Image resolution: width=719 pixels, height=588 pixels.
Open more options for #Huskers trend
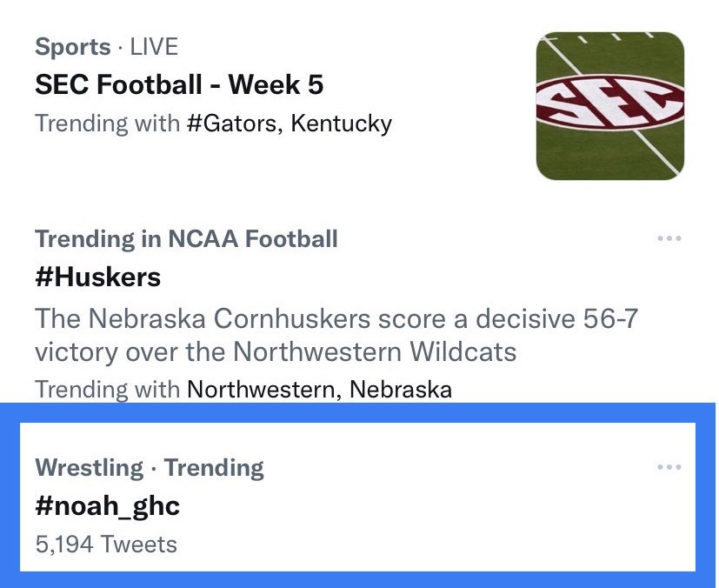[x=669, y=238]
